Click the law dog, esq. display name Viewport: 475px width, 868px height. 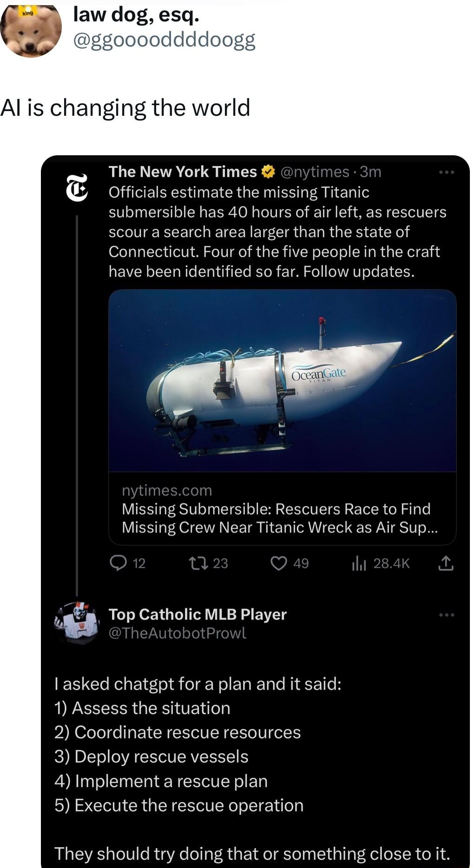pyautogui.click(x=136, y=15)
